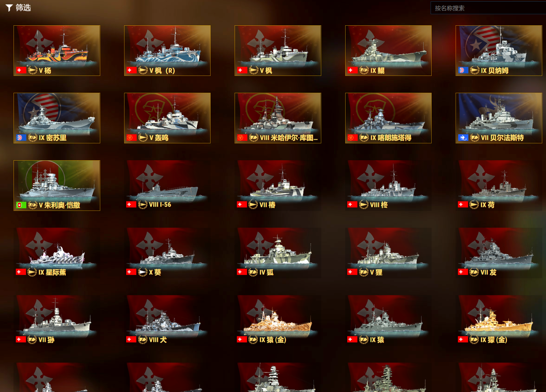
Task: Click the Italian flag icon beside V 朱利奥·恺撒
Action: (21, 205)
